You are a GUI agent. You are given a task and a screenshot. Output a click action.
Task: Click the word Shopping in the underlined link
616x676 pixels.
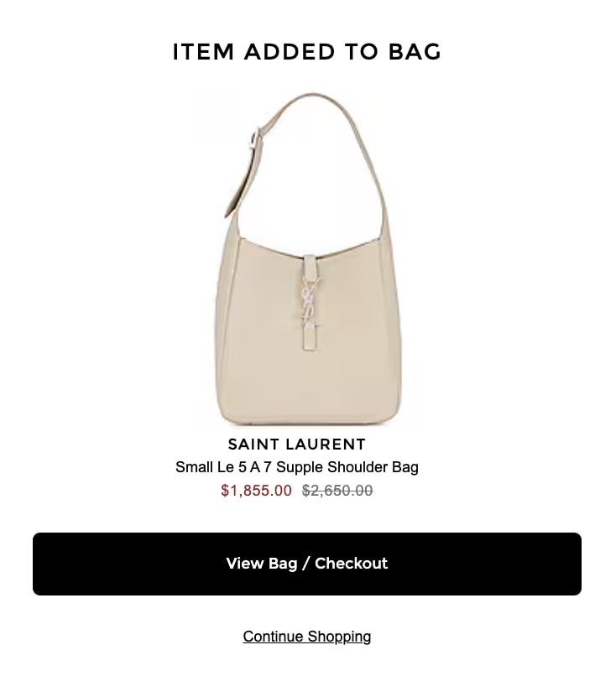tap(339, 637)
